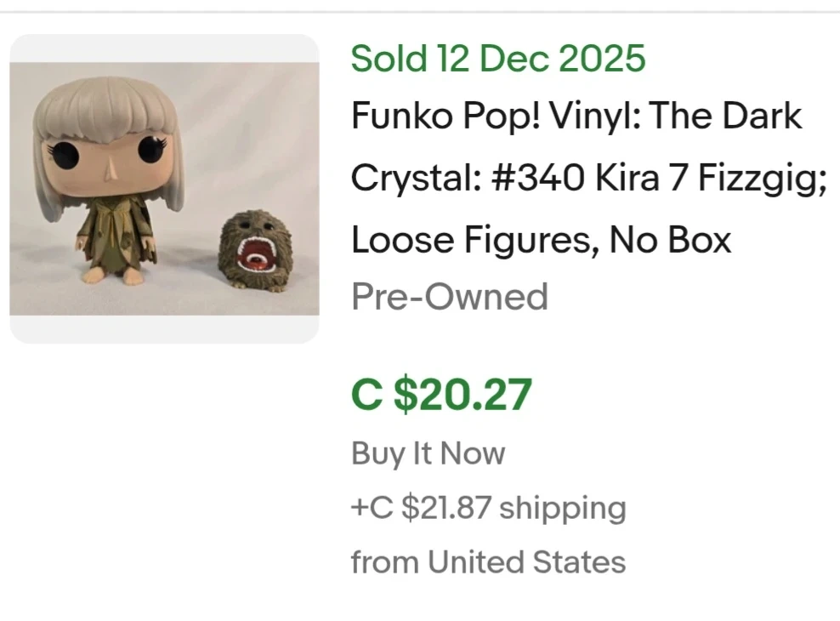Open the Funko Pop Dark Crystal listing title
The width and height of the screenshot is (840, 621).
tap(576, 116)
